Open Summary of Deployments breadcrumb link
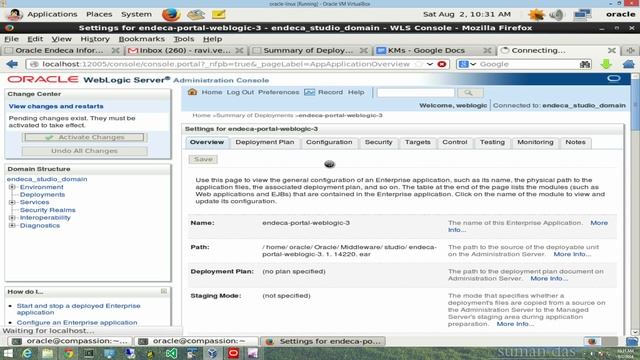Screen dimensions: 640x360 [x=255, y=116]
